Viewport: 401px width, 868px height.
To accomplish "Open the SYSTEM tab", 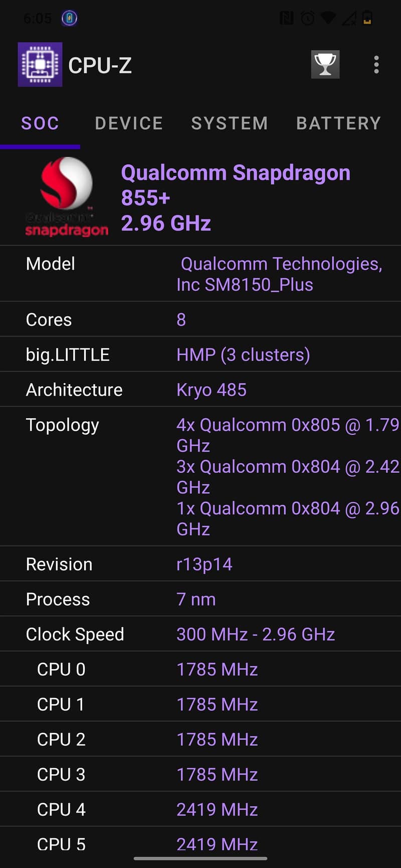I will pos(229,123).
